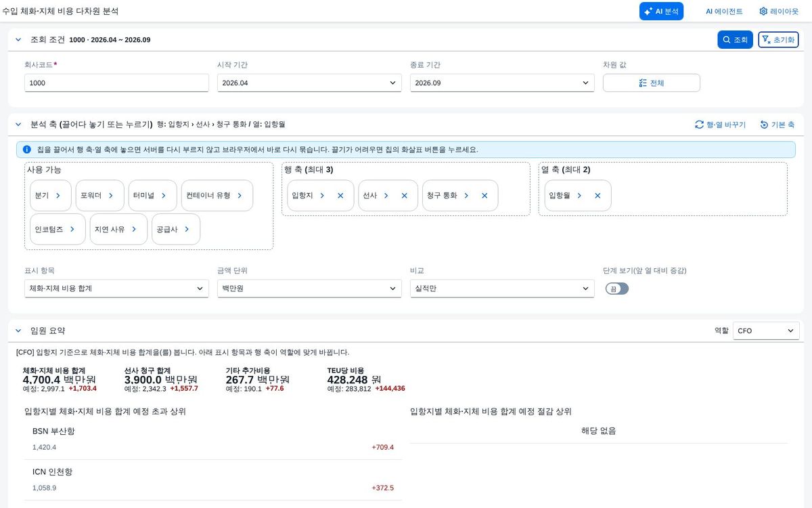Select the ICN 인천항 list row
Screen dimensions: 812x508
[213, 480]
